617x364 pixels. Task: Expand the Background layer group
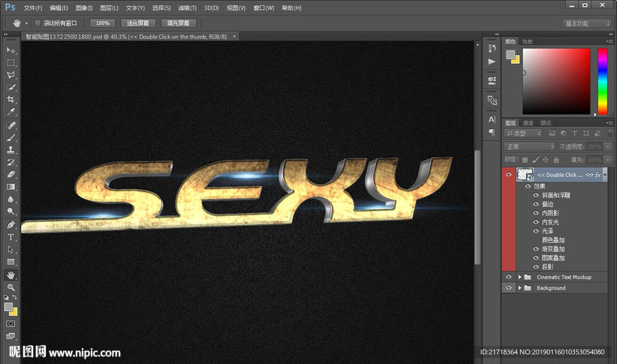[520, 287]
